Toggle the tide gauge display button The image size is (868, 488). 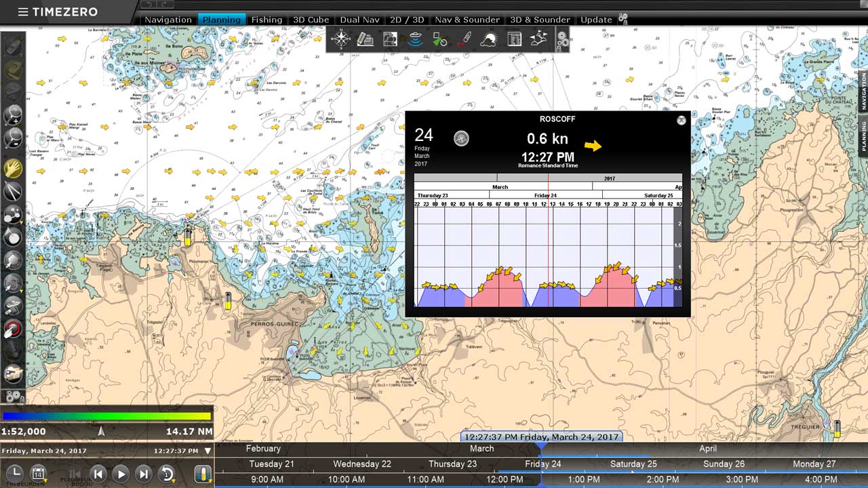click(x=203, y=474)
